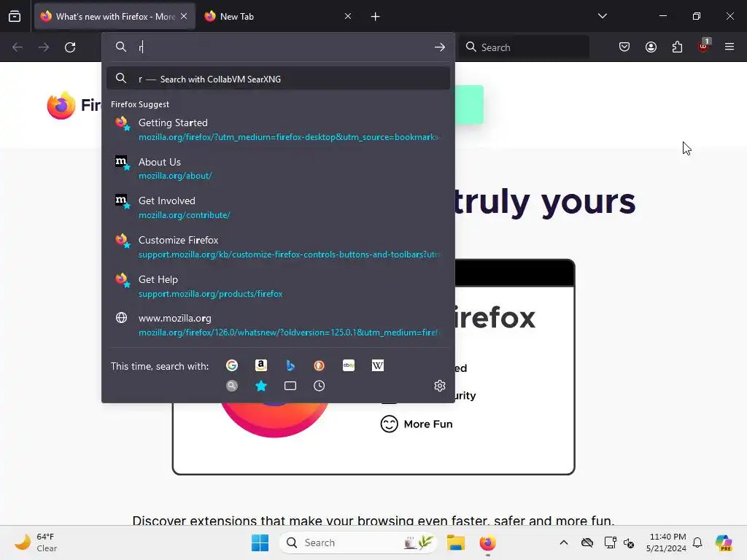Screen dimensions: 747x560
Task: Search bookmarks with the star icon
Action: (x=261, y=386)
